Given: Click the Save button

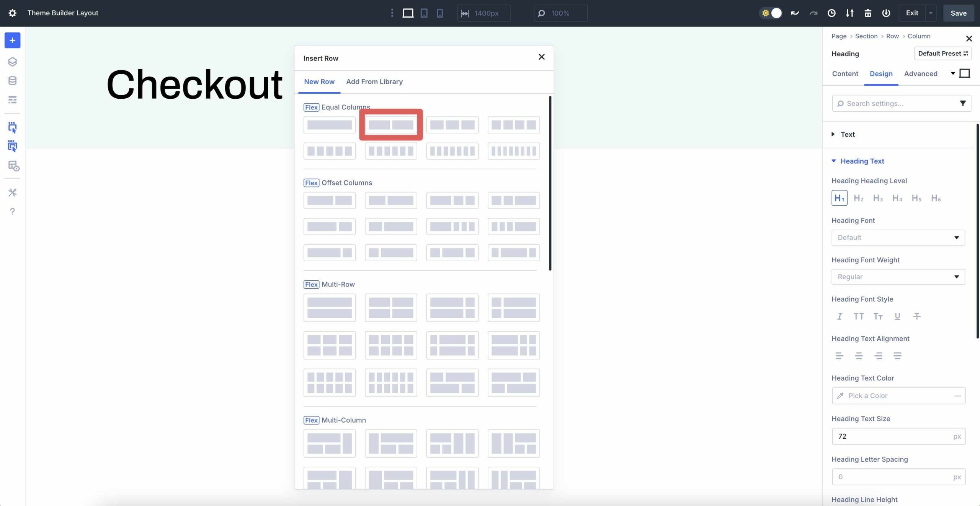Looking at the screenshot, I should pyautogui.click(x=958, y=13).
